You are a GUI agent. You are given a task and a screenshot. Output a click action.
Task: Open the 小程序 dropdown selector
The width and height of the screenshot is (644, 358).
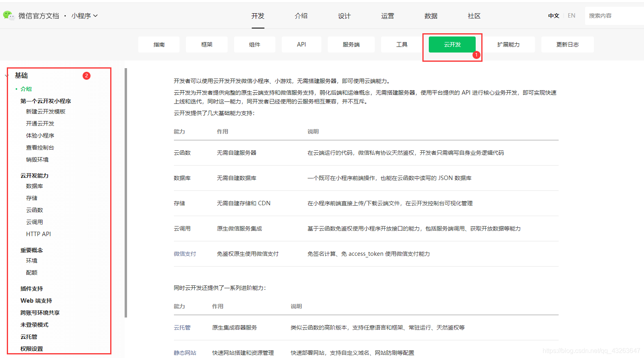click(x=85, y=16)
